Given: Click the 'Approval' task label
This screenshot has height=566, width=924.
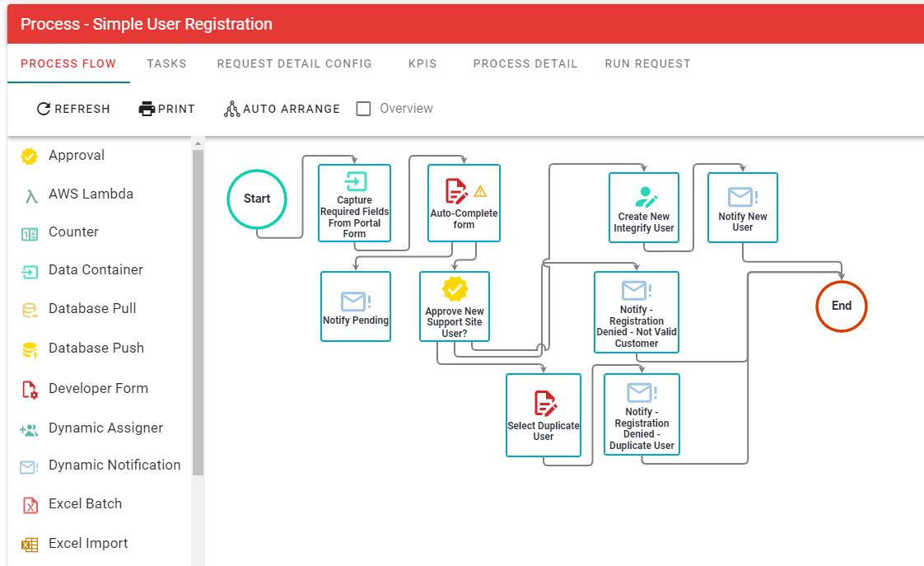Looking at the screenshot, I should tap(77, 156).
